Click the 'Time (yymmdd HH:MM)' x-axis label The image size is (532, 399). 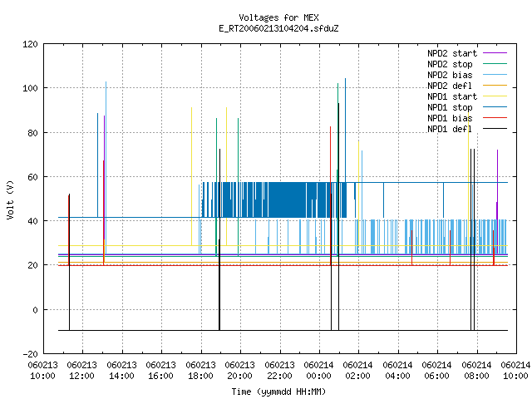278,392
